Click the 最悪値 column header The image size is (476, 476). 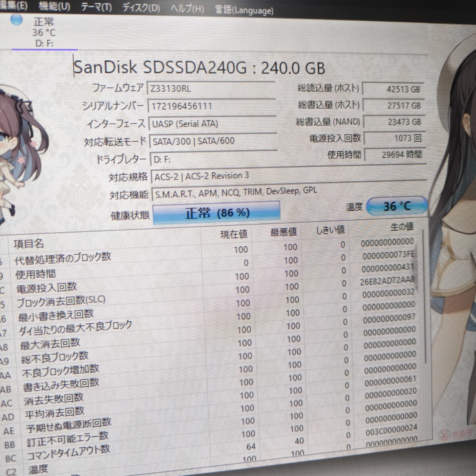coord(284,232)
